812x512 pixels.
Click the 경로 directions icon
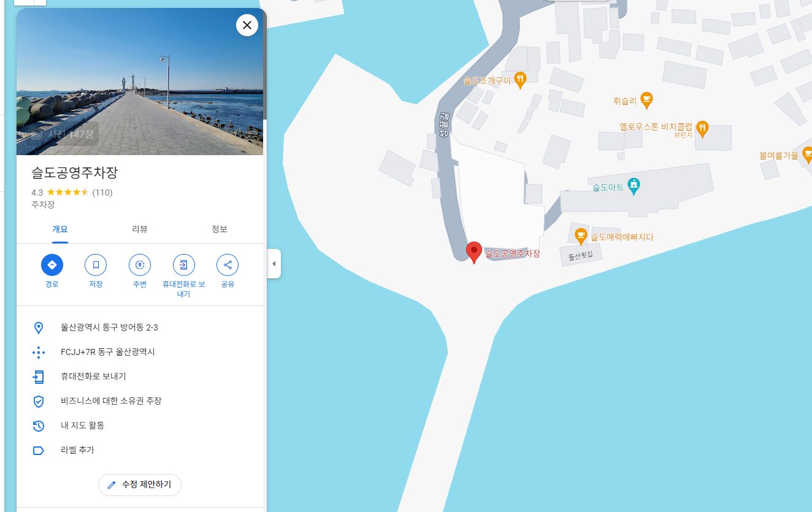click(52, 265)
